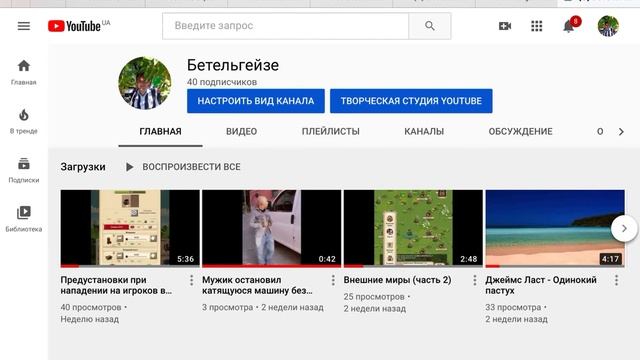Open Подписки in sidebar

[x=24, y=170]
